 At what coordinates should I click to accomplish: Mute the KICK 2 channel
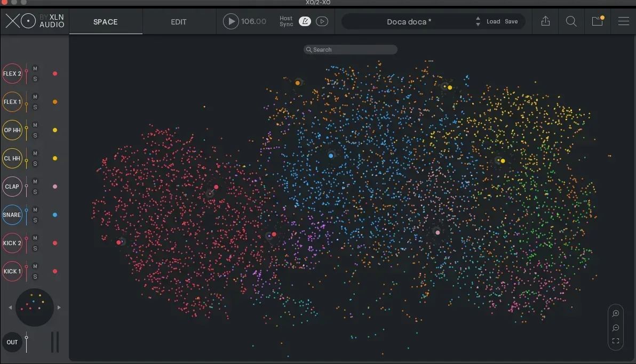35,238
